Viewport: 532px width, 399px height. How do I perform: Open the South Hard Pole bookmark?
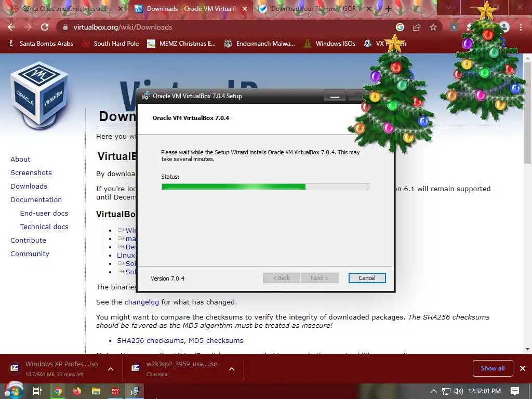click(110, 44)
